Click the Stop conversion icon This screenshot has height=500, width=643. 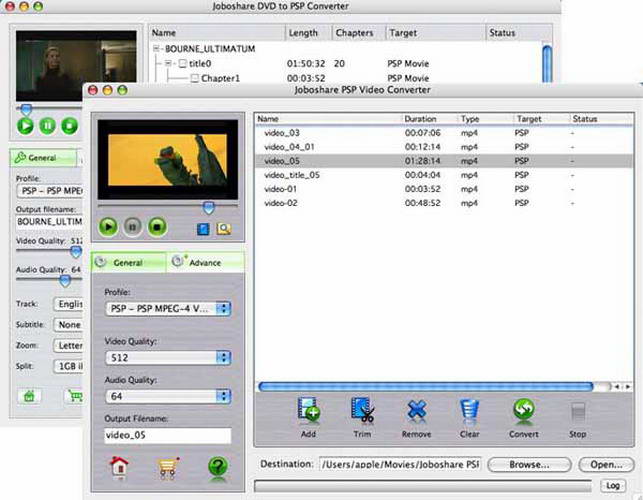pyautogui.click(x=577, y=412)
